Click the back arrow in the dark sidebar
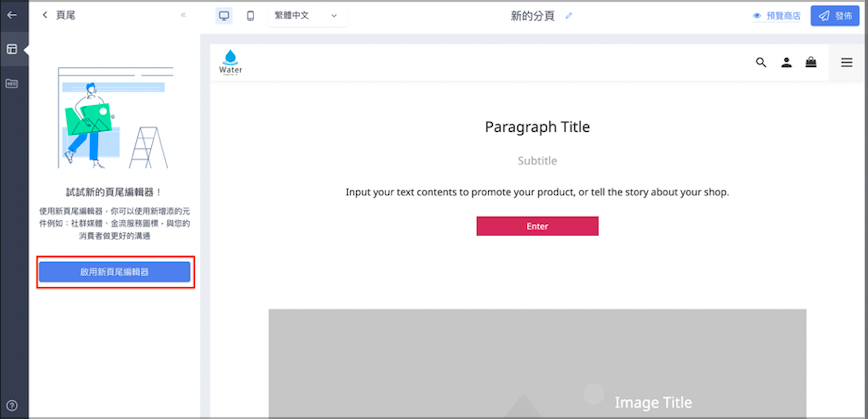The height and width of the screenshot is (419, 868). pyautogui.click(x=12, y=15)
